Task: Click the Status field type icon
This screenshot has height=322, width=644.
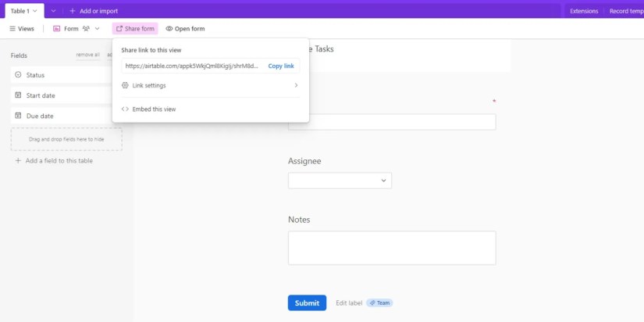Action: click(x=18, y=75)
